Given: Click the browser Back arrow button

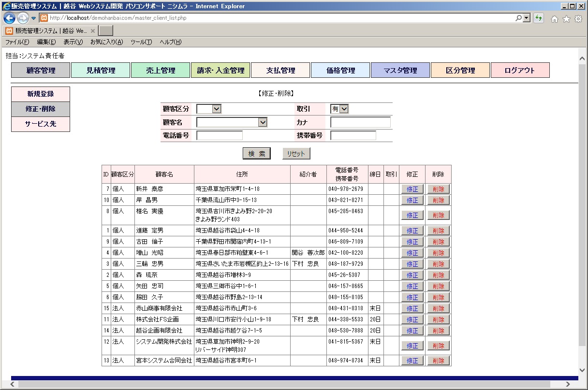Looking at the screenshot, I should (9, 18).
